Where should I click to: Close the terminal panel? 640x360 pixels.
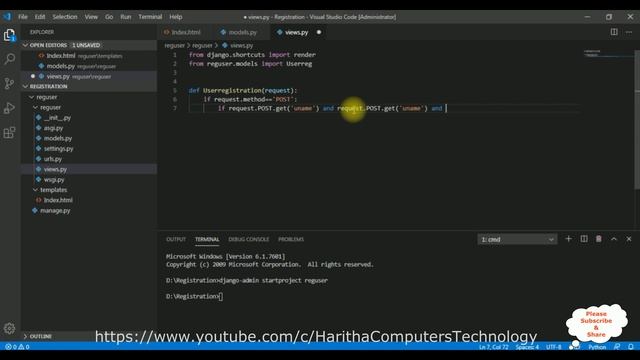click(629, 239)
